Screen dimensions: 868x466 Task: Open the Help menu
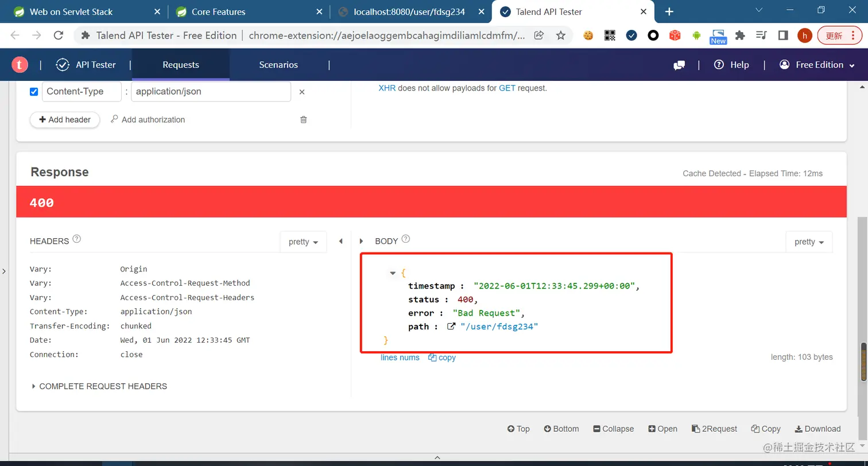point(732,65)
